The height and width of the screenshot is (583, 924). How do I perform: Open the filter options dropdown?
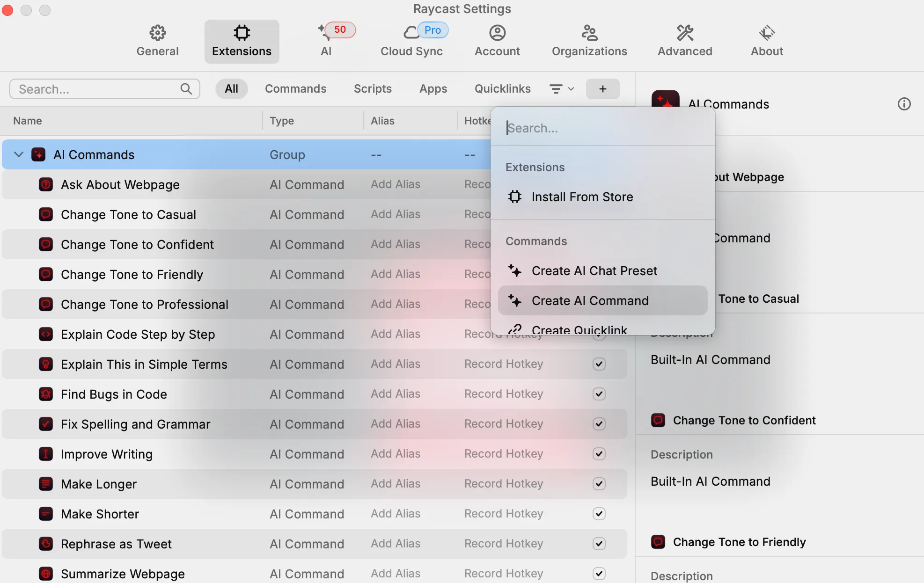coord(562,89)
